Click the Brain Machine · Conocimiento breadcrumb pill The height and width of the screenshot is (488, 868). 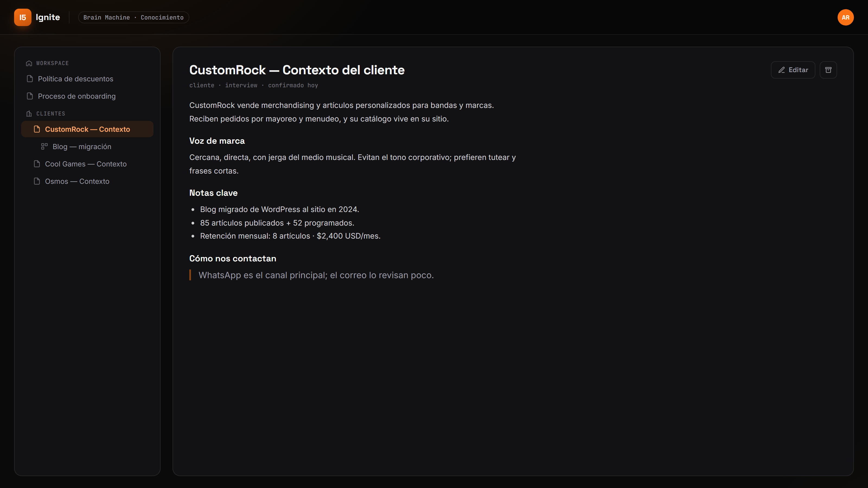[x=133, y=17]
